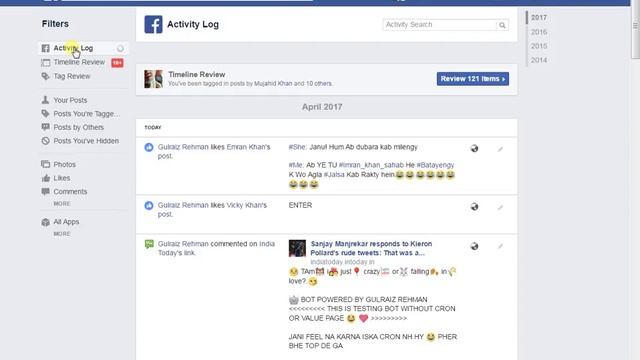Expand MORE under All Apps
The height and width of the screenshot is (360, 640).
(x=62, y=234)
